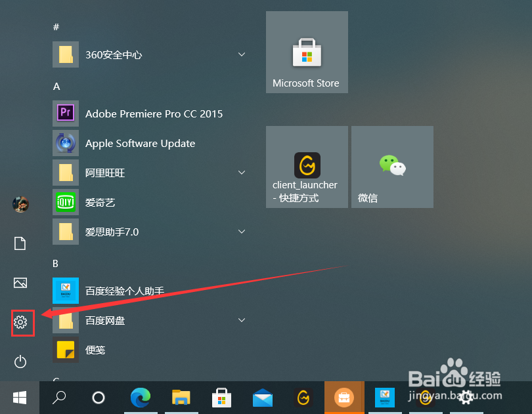532x414 pixels.
Task: Expand the 360安全中心 folder chevron
Action: 242,54
